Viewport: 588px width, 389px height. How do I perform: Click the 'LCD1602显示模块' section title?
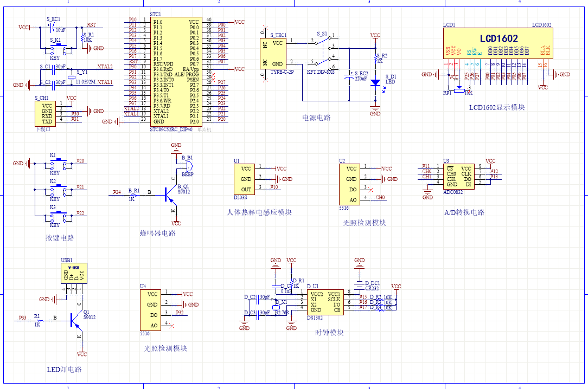[497, 107]
